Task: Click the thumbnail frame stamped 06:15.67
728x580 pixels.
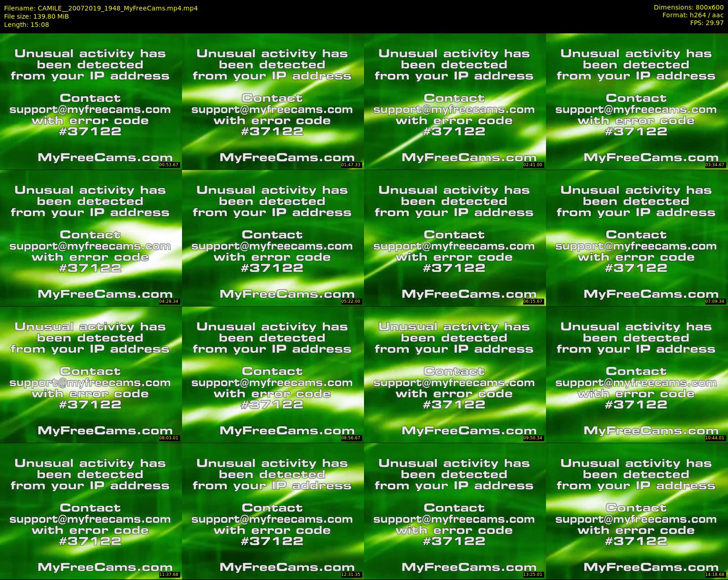Action: tap(455, 238)
